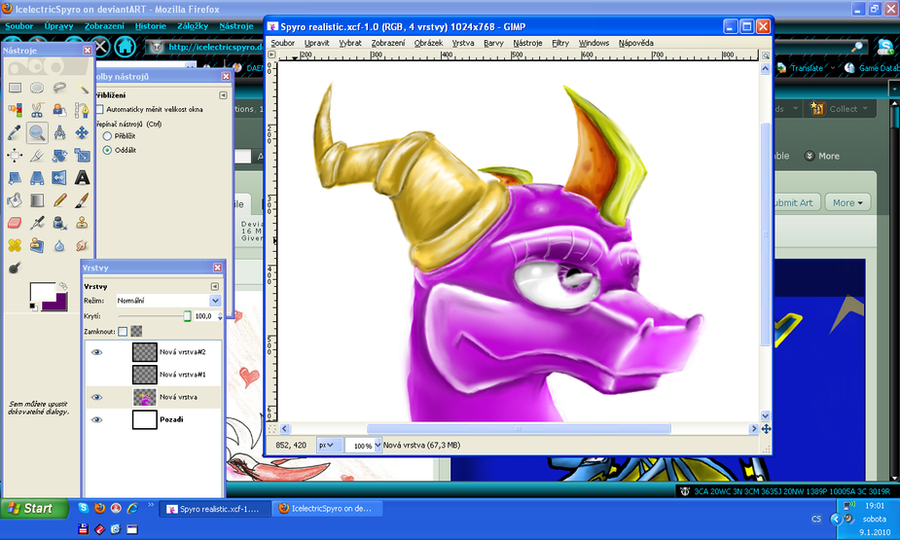Toggle the 'Zamknout' lock pixels checkbox
The width and height of the screenshot is (900, 540).
(x=122, y=331)
